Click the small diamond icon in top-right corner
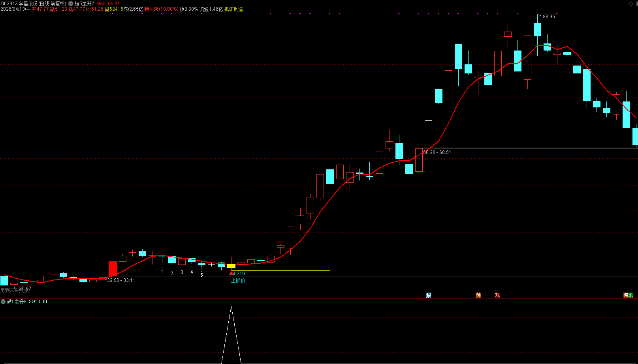This screenshot has height=364, width=638. tap(631, 4)
